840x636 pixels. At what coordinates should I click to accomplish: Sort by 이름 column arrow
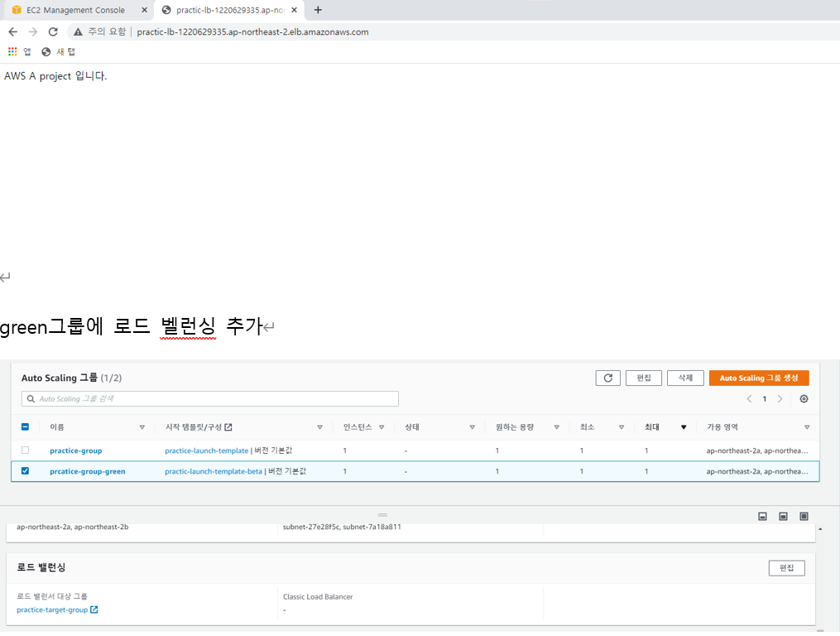point(142,427)
